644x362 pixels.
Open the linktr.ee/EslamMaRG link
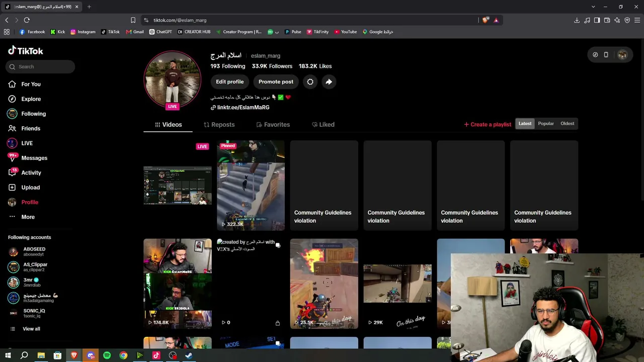(x=243, y=108)
